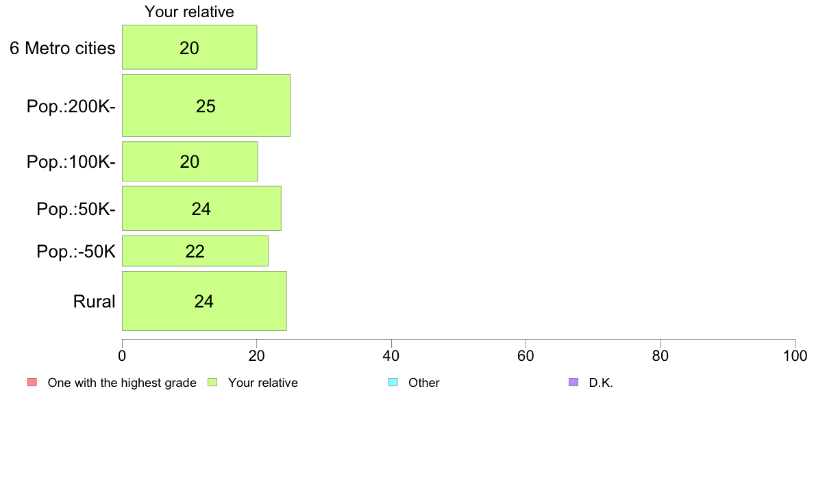
Task: Click the 'Pop.:-50K' category label
Action: click(76, 252)
